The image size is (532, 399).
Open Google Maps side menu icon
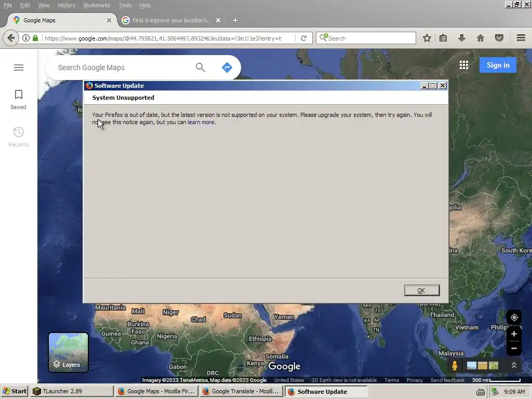tap(19, 68)
